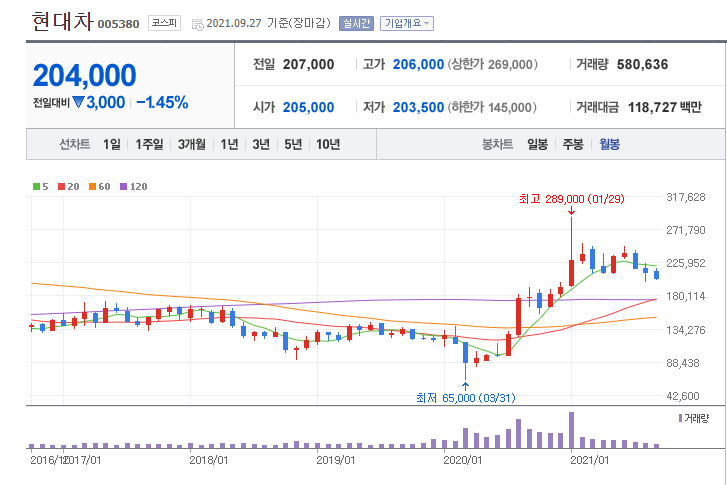Click the current price 204,000
Image resolution: width=727 pixels, height=485 pixels.
point(84,76)
